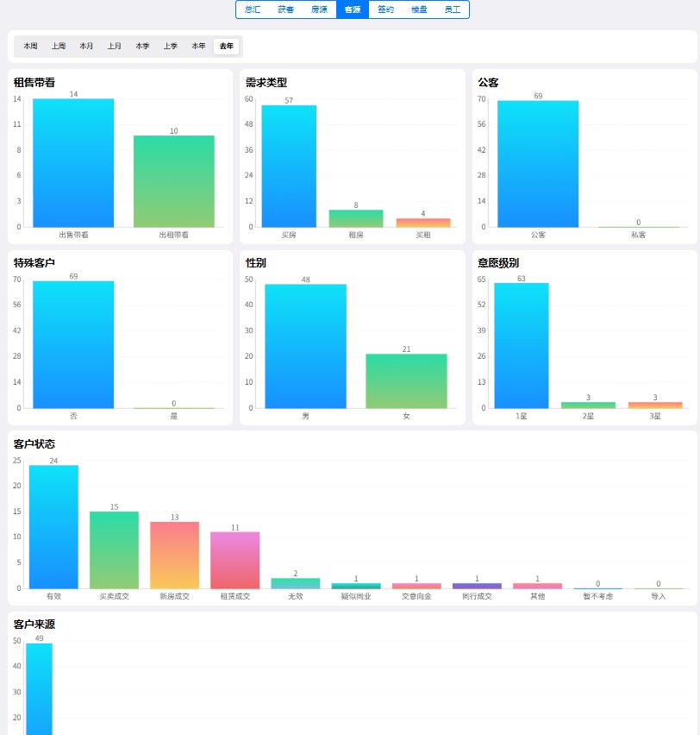Click the selected 去年 time filter
700x735 pixels.
pyautogui.click(x=227, y=46)
